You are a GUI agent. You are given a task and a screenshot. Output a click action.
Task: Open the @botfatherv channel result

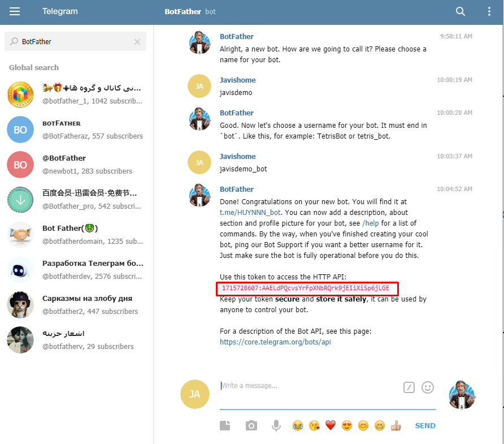[x=75, y=340]
